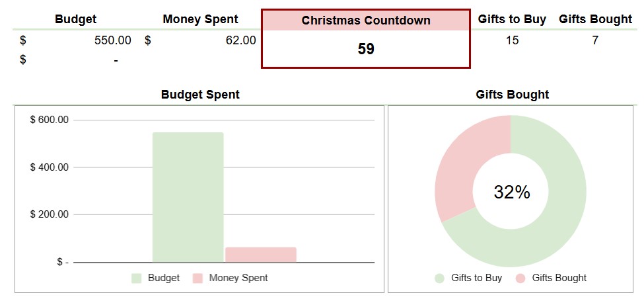This screenshot has height=299, width=644.
Task: Select the Gifts to Buy value 15
Action: pyautogui.click(x=512, y=40)
